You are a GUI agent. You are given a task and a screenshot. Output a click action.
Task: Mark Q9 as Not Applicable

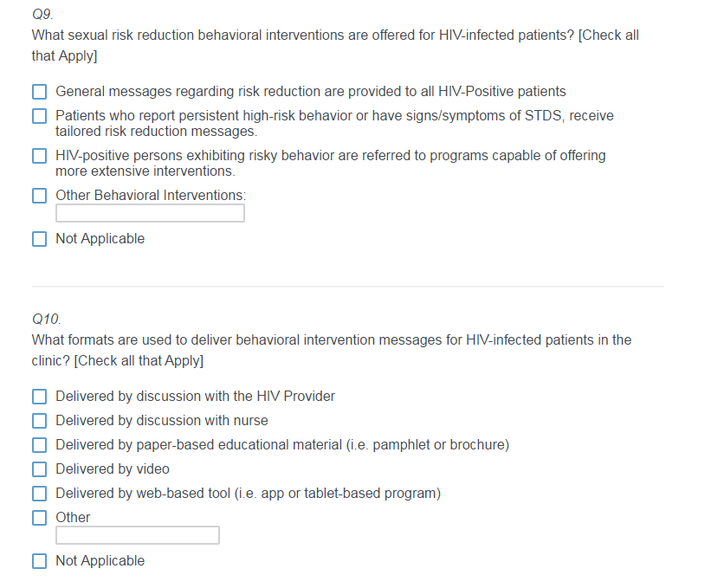[x=40, y=239]
